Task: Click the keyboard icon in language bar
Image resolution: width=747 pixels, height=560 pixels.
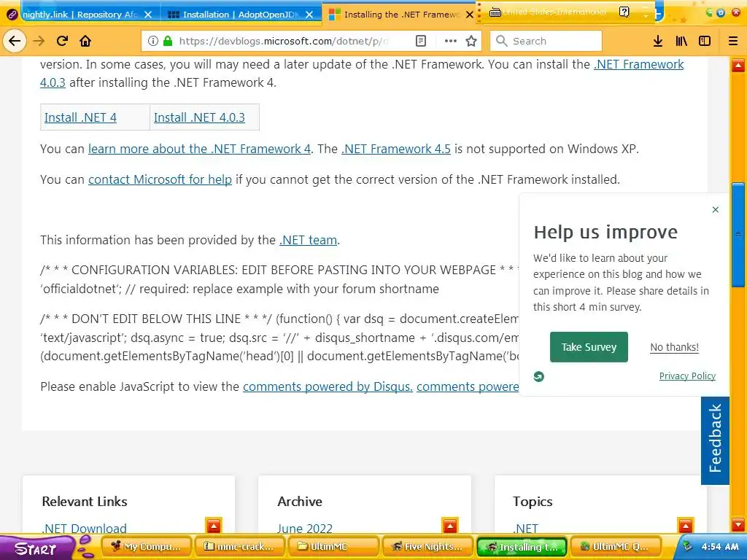Action: tap(495, 12)
